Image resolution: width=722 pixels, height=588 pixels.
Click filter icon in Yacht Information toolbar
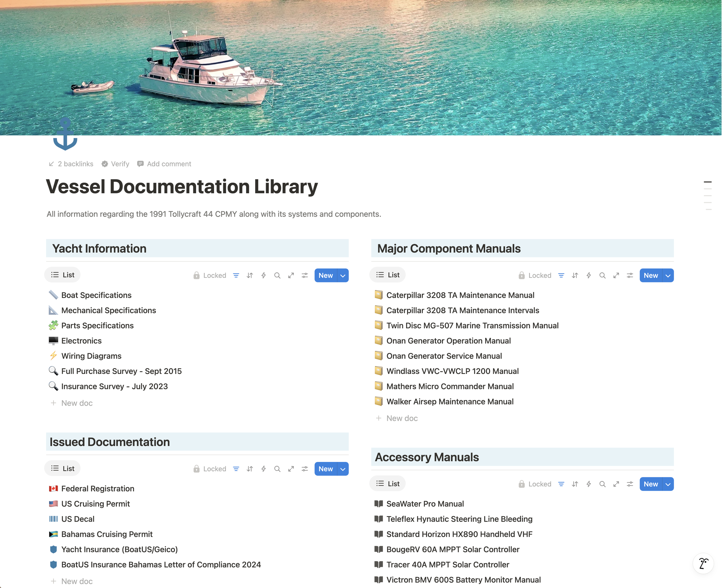click(236, 275)
